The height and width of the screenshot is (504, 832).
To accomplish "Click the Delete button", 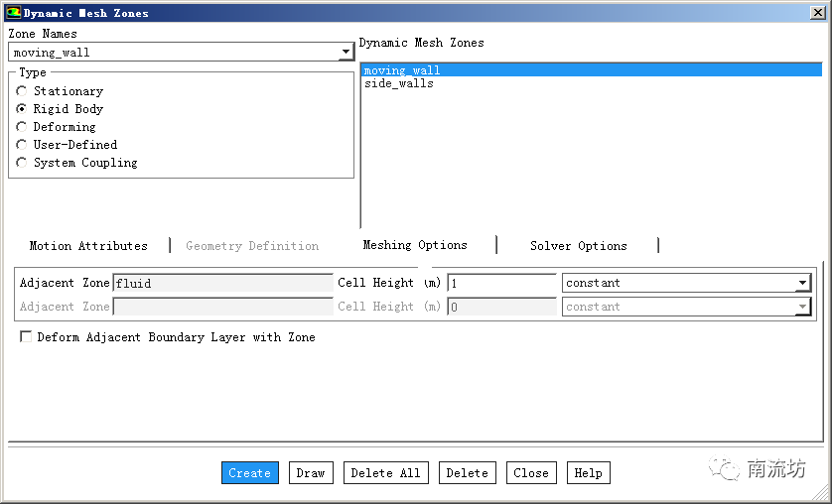I will coord(467,472).
